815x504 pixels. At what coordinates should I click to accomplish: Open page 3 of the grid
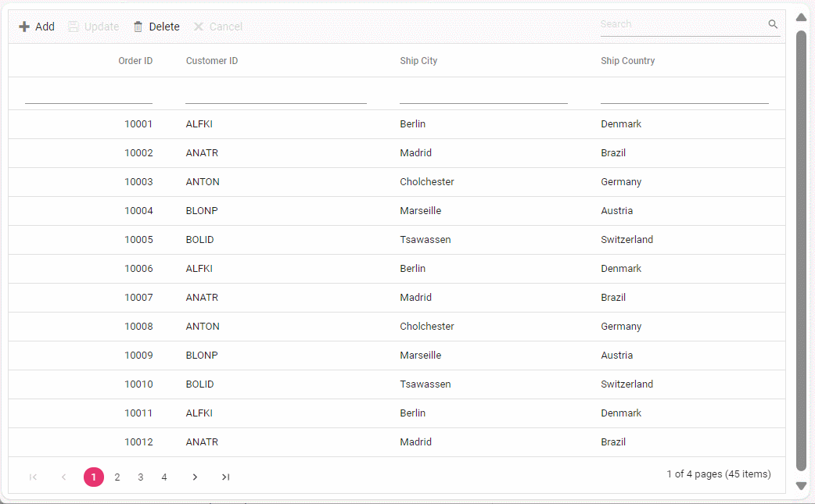point(141,477)
